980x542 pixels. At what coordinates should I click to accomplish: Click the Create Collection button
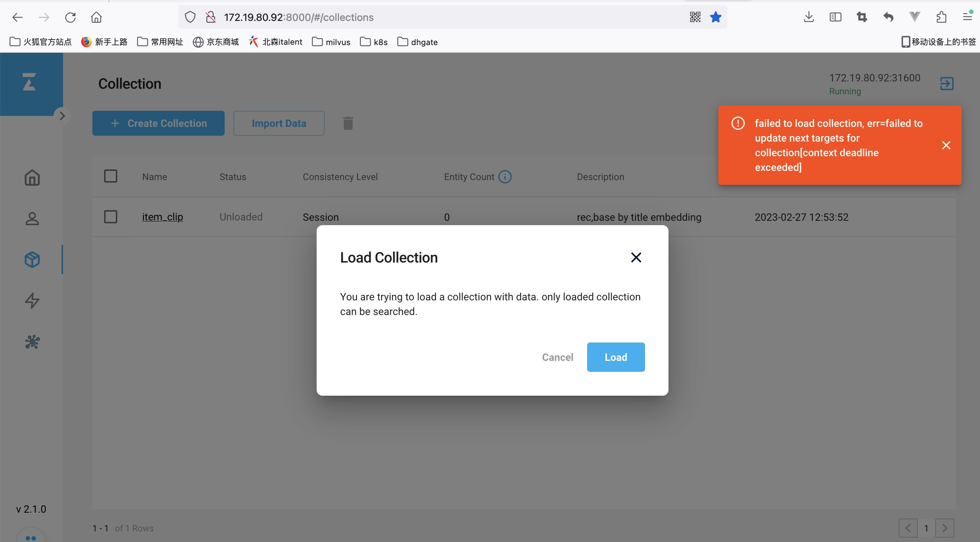(158, 123)
